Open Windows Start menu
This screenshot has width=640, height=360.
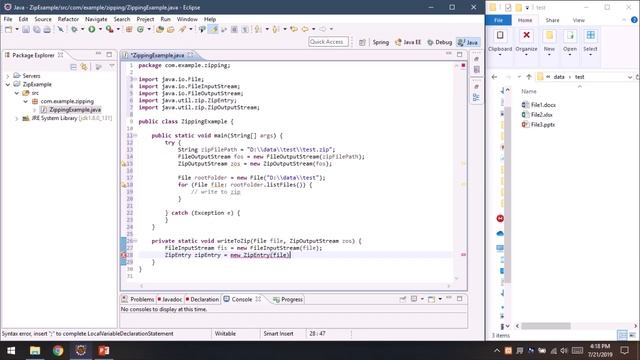(11, 351)
